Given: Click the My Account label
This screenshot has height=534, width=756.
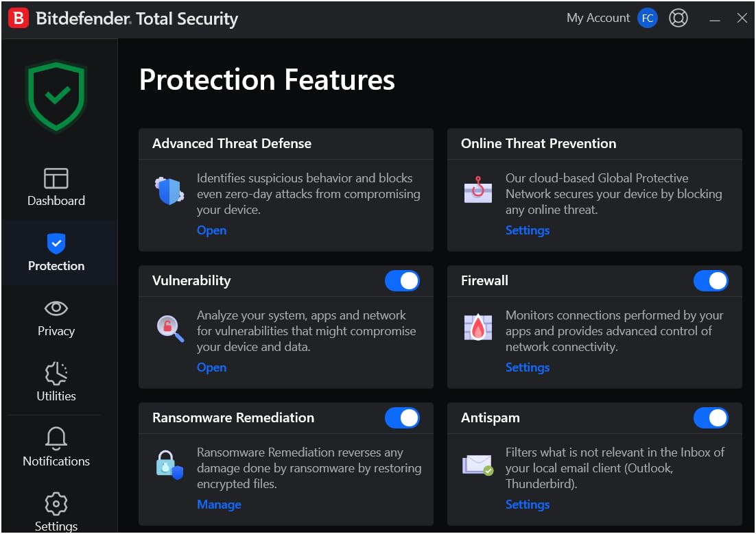Looking at the screenshot, I should (598, 19).
